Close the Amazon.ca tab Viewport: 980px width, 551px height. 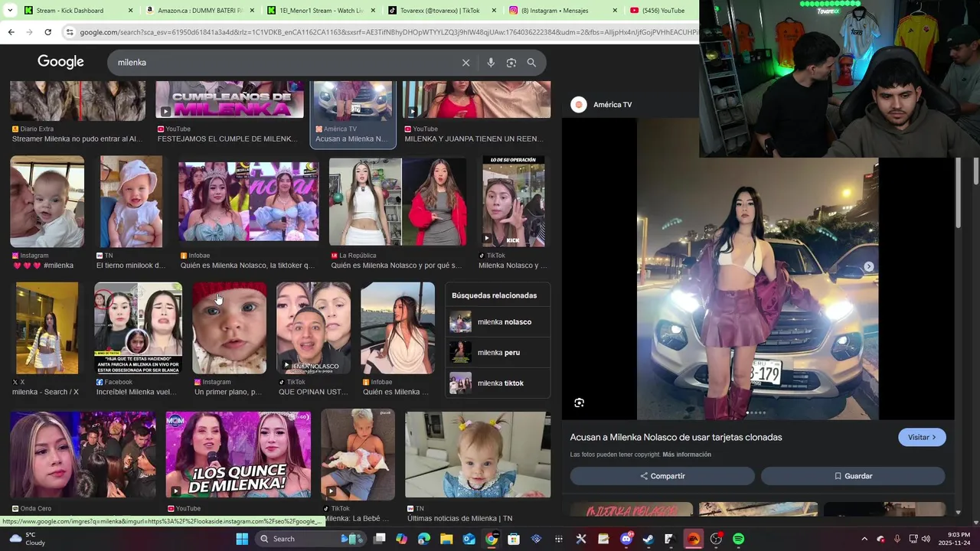pyautogui.click(x=251, y=11)
